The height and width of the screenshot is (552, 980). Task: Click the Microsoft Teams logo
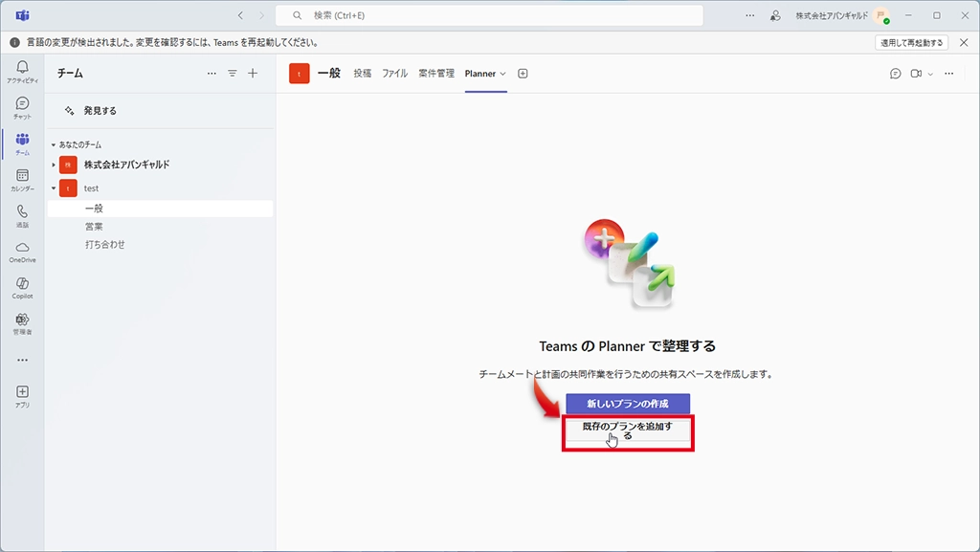[x=23, y=15]
